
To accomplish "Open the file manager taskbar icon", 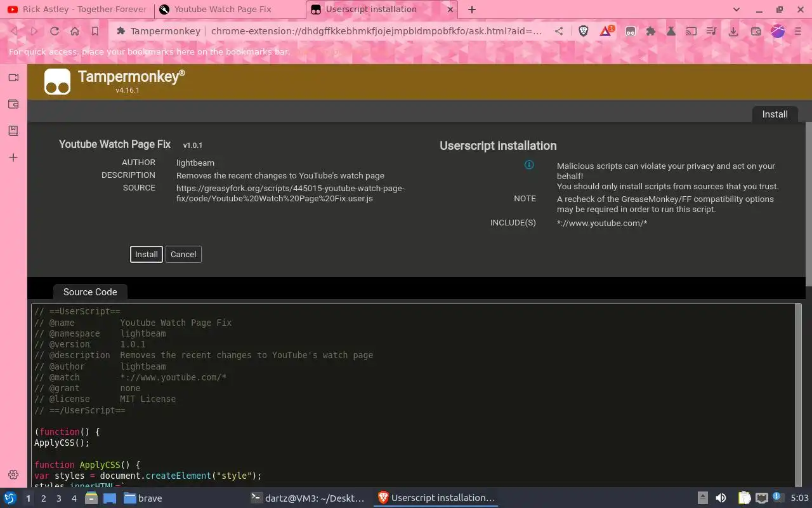I will tap(91, 498).
